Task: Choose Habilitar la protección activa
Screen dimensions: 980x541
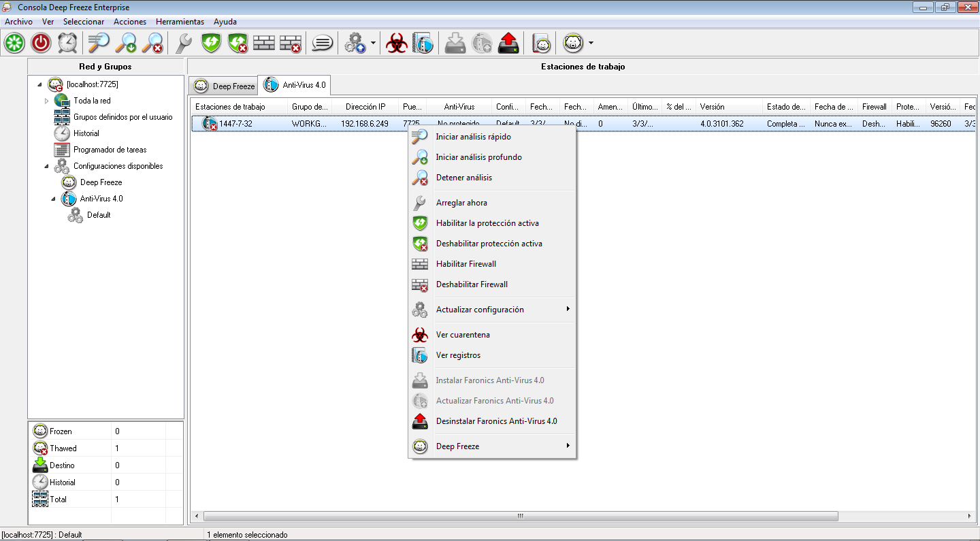Action: [492, 223]
